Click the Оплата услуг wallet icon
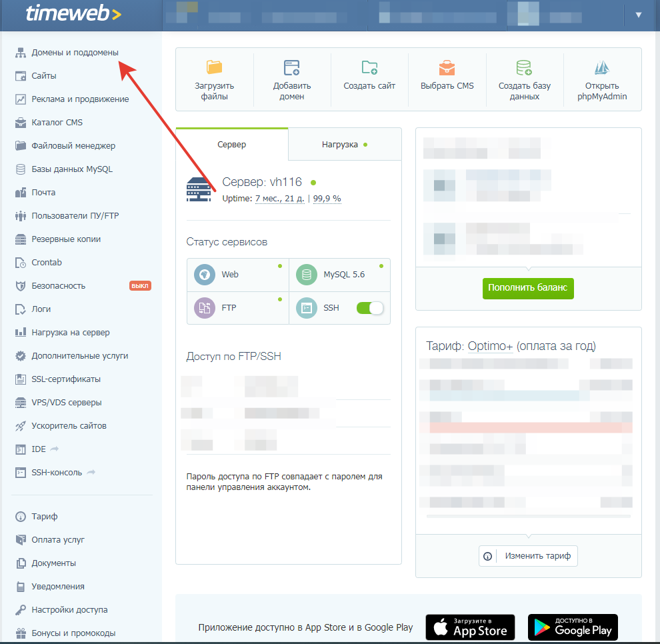 click(x=20, y=539)
